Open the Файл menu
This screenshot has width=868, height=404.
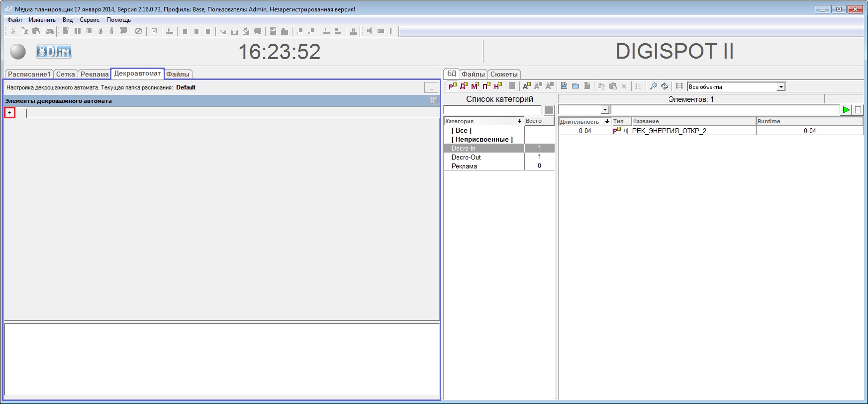14,20
